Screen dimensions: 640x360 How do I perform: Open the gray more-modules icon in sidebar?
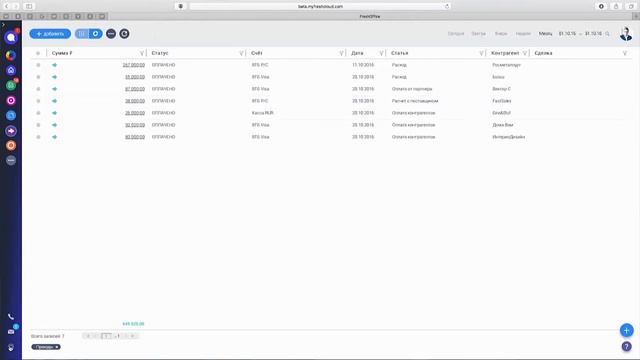[11, 160]
